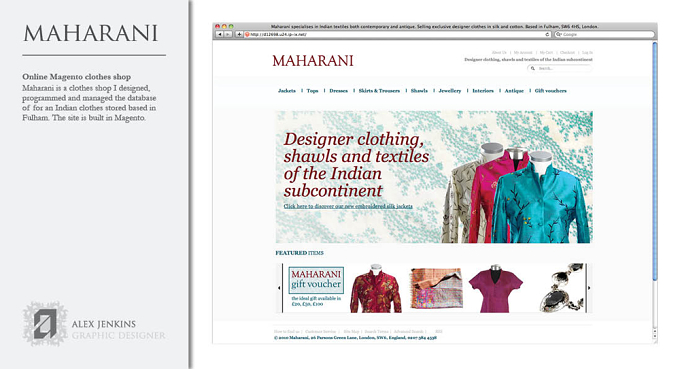680x369 pixels.
Task: Click the Designer clothing tagline under header links
Action: 528,59
